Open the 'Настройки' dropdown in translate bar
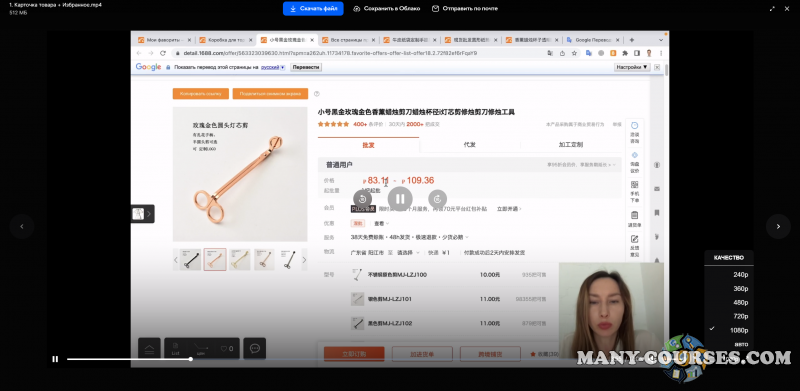Image resolution: width=800 pixels, height=391 pixels. (x=632, y=67)
